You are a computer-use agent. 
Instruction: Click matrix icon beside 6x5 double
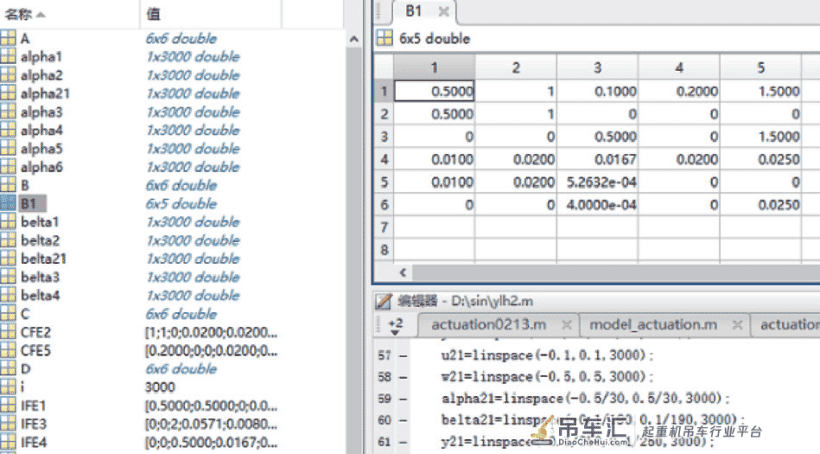(384, 38)
